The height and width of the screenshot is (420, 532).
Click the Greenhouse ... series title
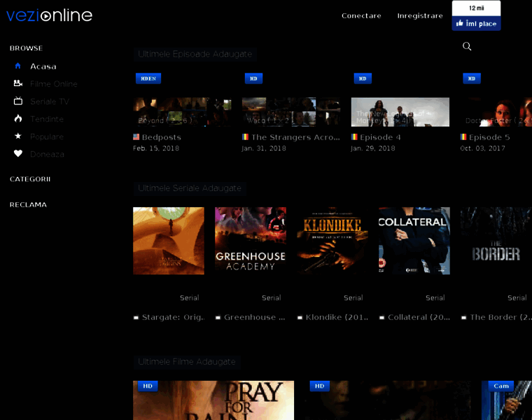255,317
